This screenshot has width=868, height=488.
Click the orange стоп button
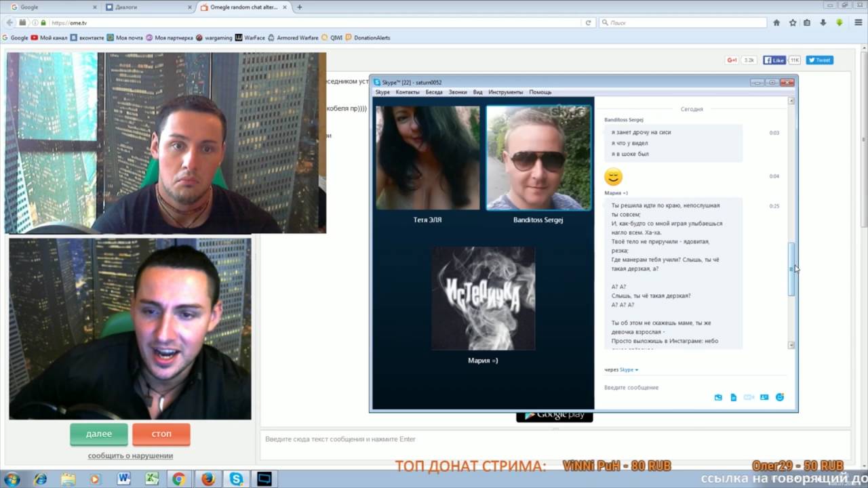(161, 434)
